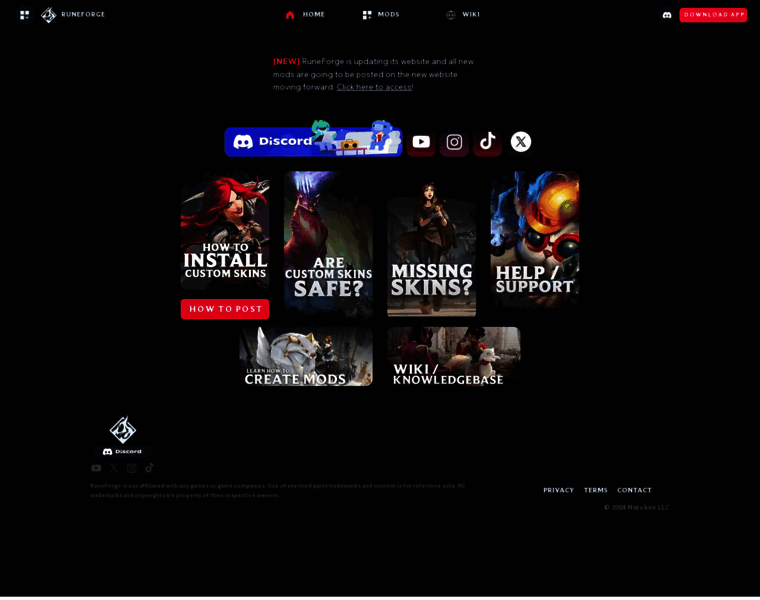This screenshot has height=600, width=760.
Task: Open the Privacy footer link
Action: point(558,490)
